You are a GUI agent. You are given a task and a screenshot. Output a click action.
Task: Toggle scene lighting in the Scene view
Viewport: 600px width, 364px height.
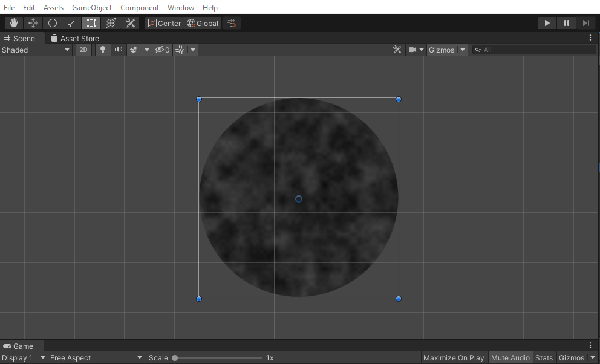coord(102,50)
